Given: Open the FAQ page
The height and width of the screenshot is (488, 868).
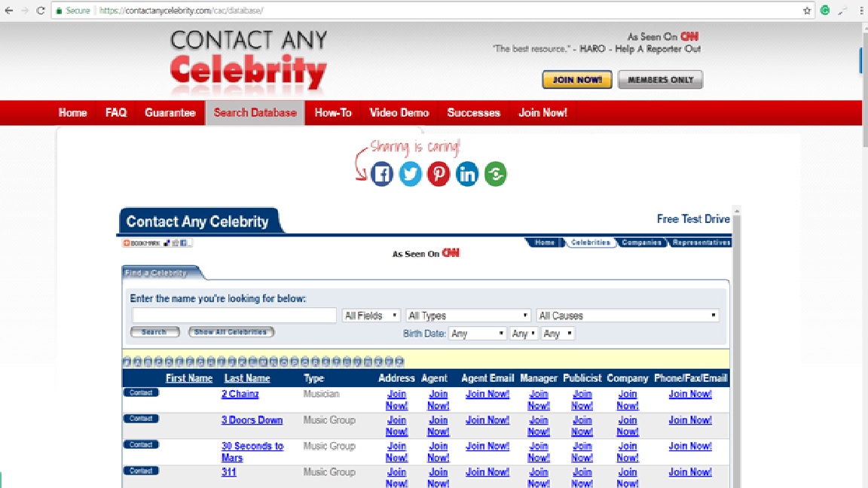Looking at the screenshot, I should (x=116, y=113).
